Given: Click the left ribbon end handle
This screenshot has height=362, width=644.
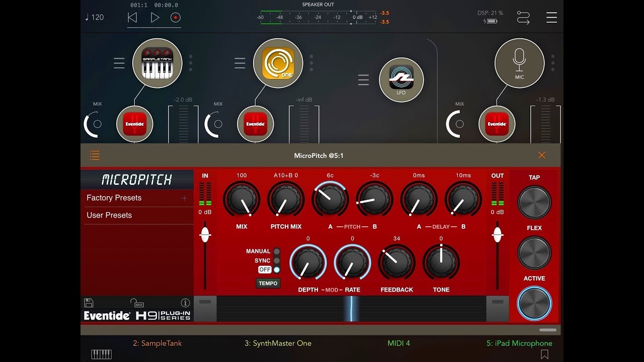Looking at the screenshot, I should (205, 309).
